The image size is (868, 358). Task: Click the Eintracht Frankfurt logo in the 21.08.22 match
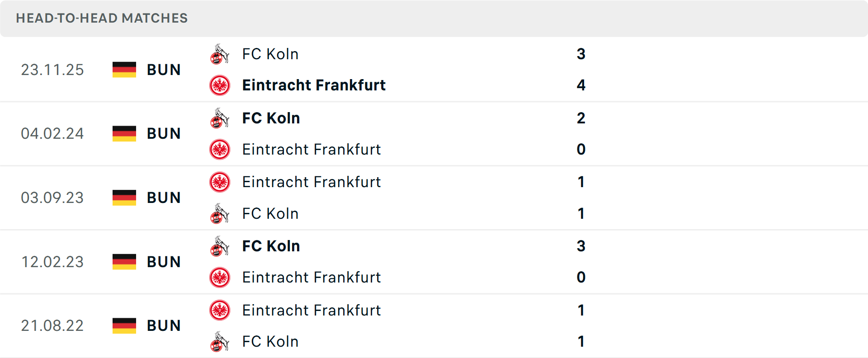[220, 311]
